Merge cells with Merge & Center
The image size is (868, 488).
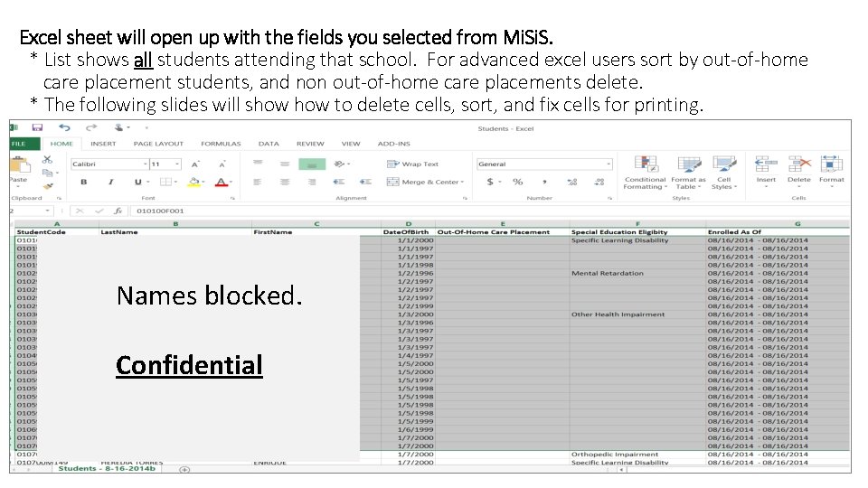[423, 182]
